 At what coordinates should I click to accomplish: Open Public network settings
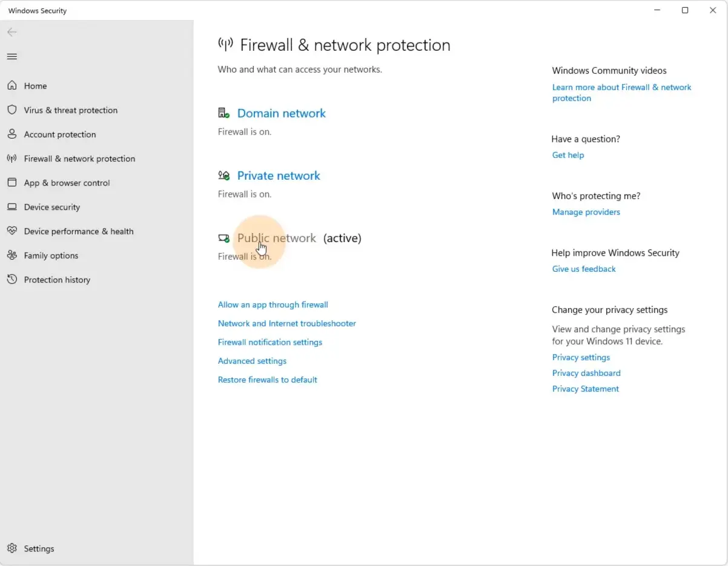pyautogui.click(x=276, y=238)
